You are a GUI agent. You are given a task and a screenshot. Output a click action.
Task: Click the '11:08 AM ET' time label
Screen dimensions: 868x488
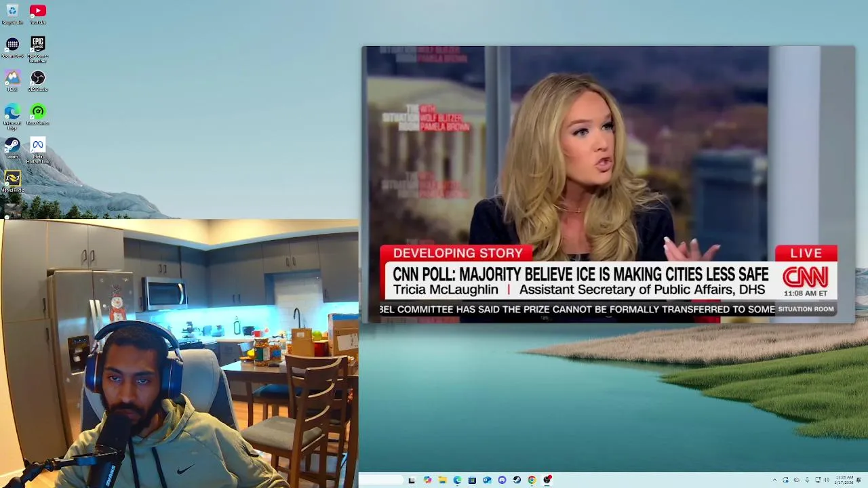point(806,293)
